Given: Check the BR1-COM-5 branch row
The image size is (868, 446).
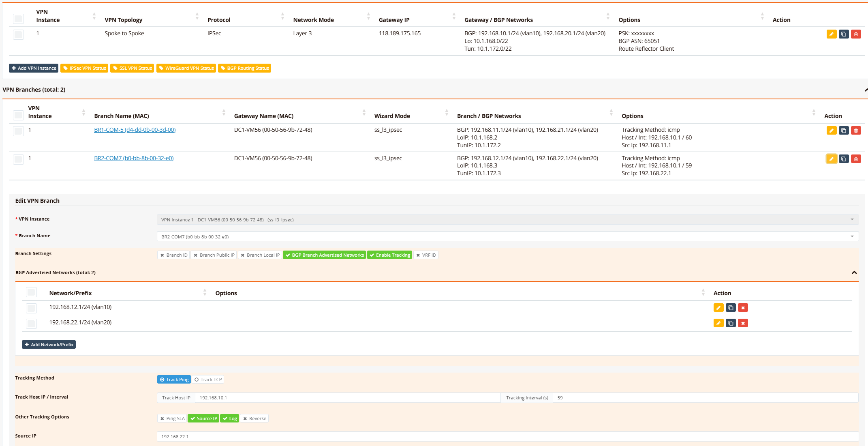Looking at the screenshot, I should (x=18, y=131).
